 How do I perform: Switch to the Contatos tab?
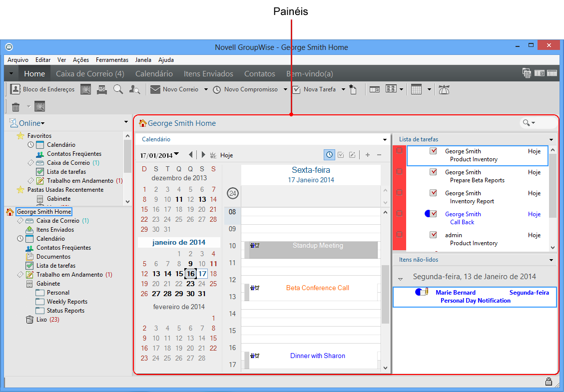(x=260, y=74)
